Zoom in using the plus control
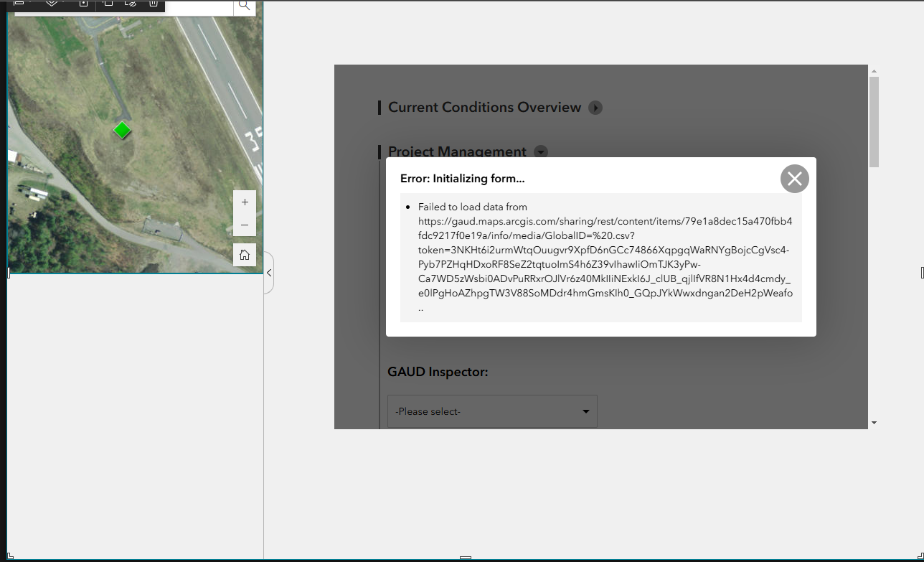924x562 pixels. click(x=245, y=202)
